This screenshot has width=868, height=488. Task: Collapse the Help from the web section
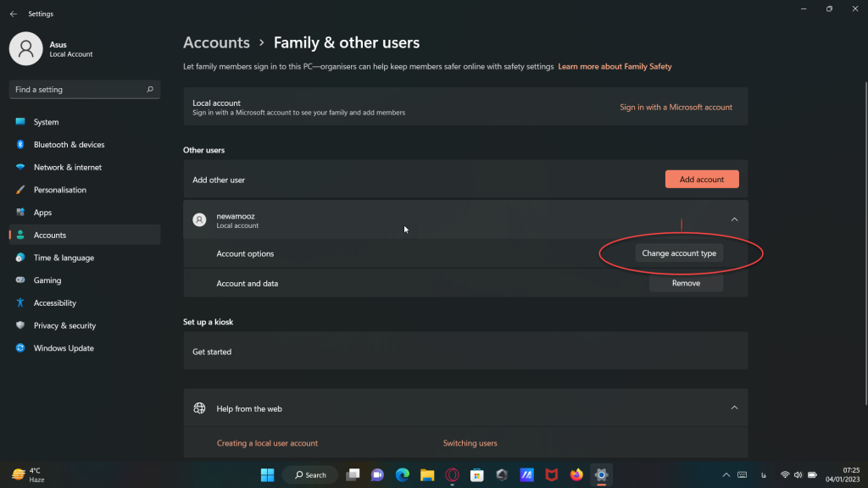[x=734, y=408]
